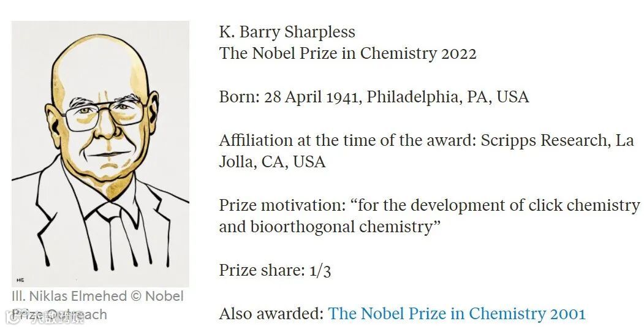Click the Affiliation at the time of award label
Screen dimensions: 644x329
pos(347,140)
